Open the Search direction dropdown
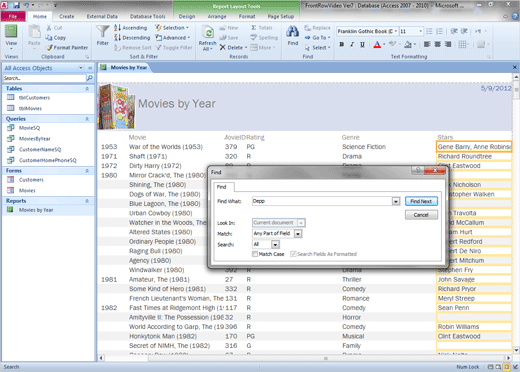The height and width of the screenshot is (372, 520). [275, 245]
